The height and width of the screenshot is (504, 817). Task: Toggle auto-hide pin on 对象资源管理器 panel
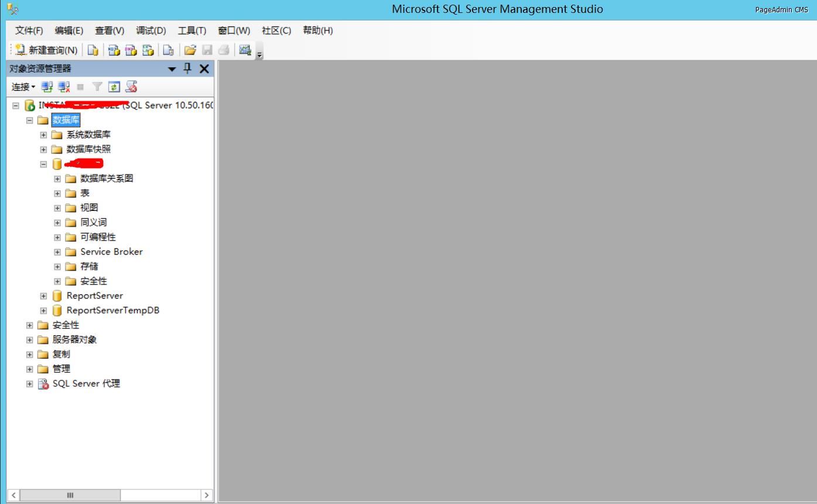187,68
